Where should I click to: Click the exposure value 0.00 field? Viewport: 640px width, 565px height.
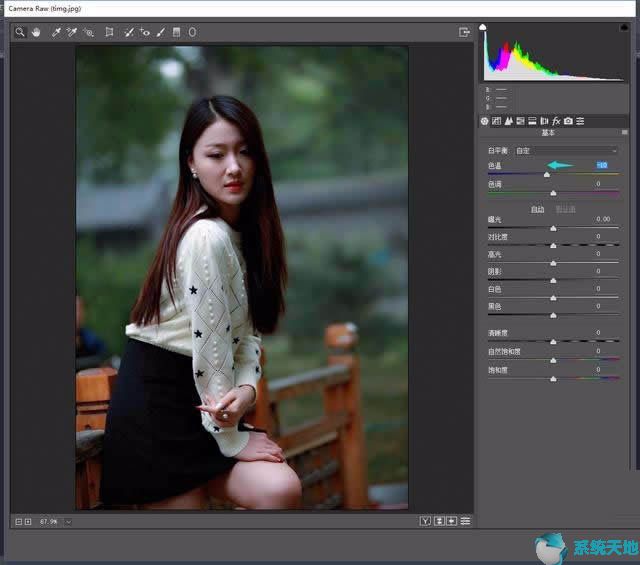click(603, 219)
